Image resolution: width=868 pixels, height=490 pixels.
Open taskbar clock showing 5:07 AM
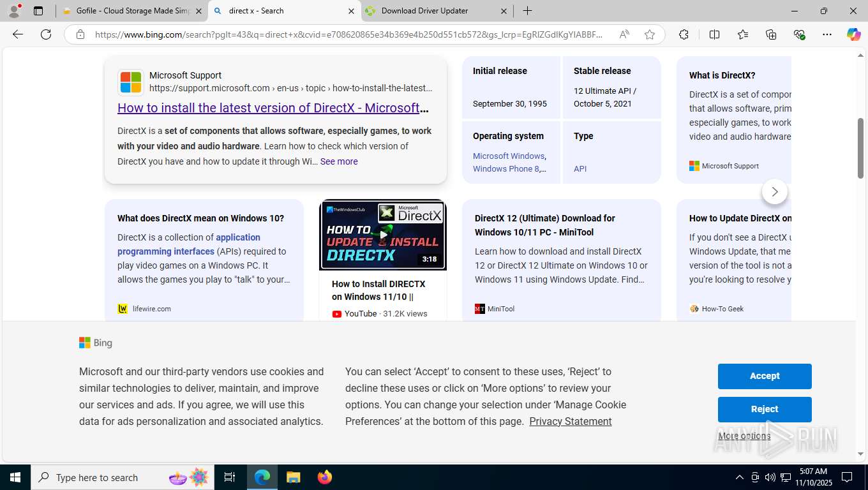click(813, 477)
